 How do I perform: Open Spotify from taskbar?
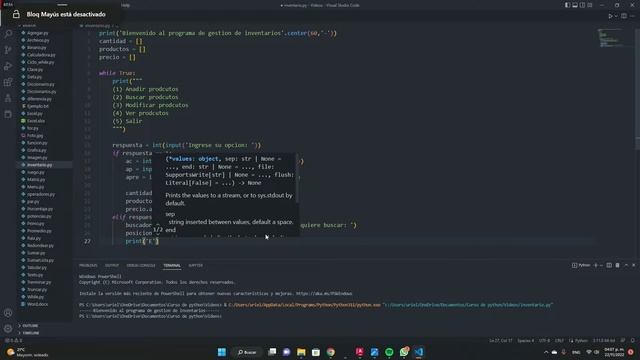tap(389, 352)
